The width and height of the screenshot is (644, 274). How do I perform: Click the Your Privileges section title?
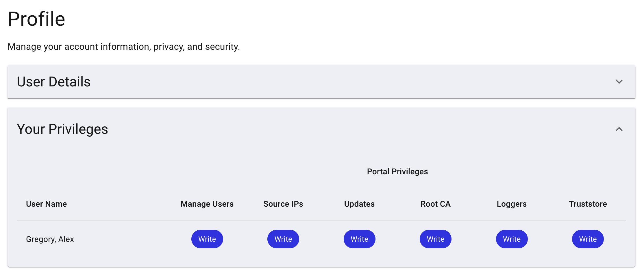[x=62, y=129]
